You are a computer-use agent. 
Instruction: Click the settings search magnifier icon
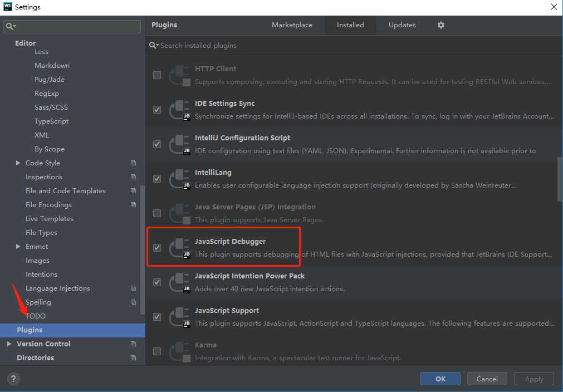(11, 26)
